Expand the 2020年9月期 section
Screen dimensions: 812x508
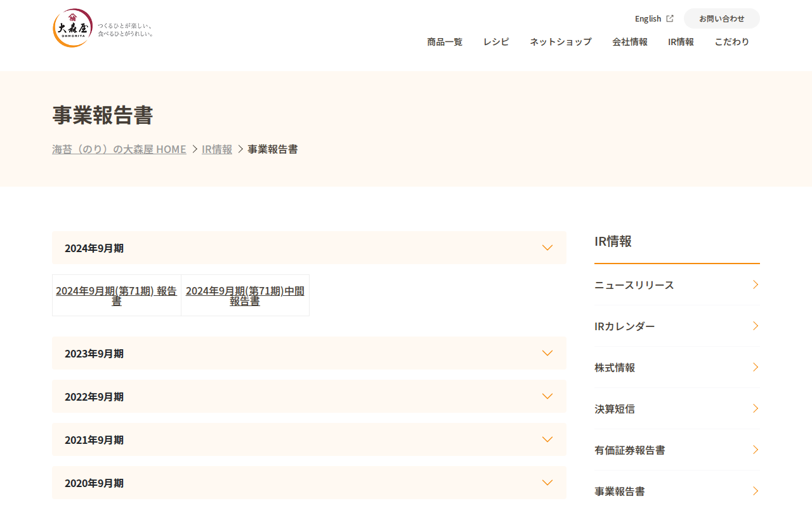(309, 483)
